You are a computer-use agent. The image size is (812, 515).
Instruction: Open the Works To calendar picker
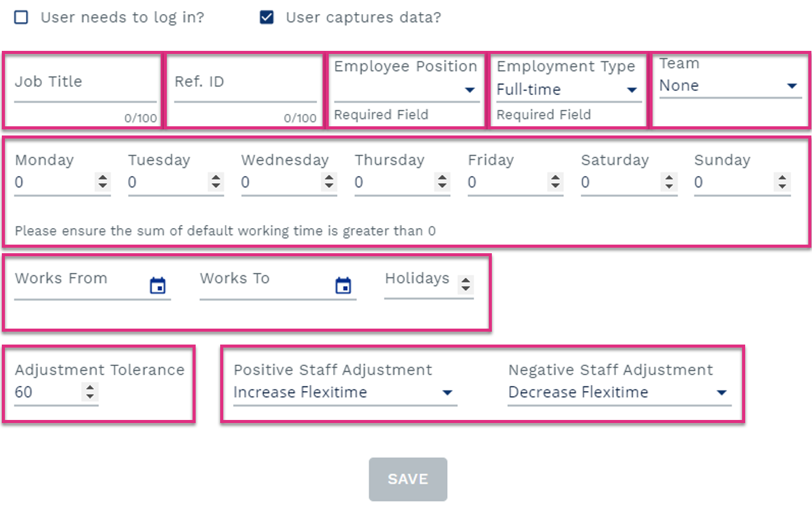(343, 286)
